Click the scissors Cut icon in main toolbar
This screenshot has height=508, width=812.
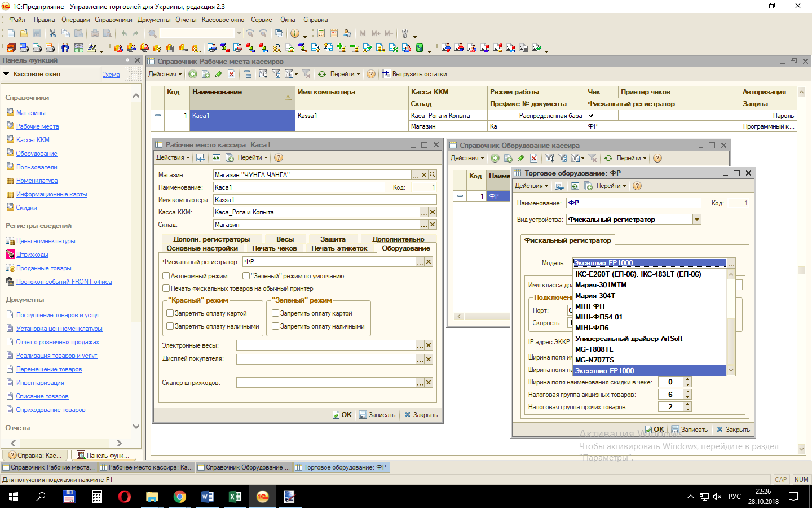[x=52, y=33]
